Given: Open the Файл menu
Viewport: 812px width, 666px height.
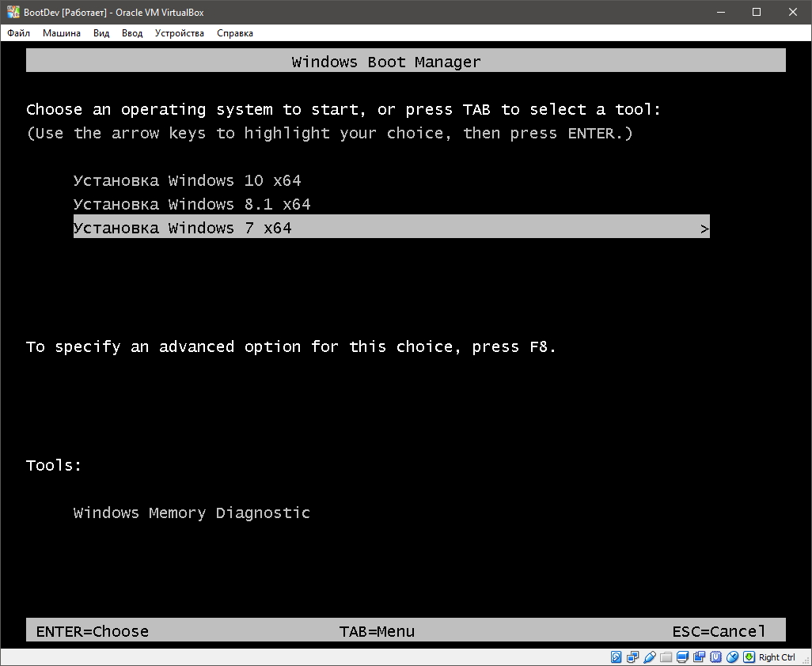Looking at the screenshot, I should [19, 33].
